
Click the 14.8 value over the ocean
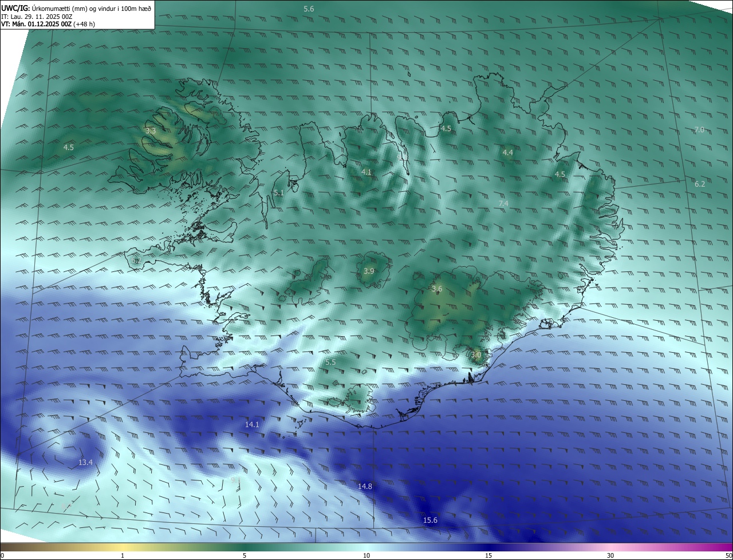coord(365,487)
